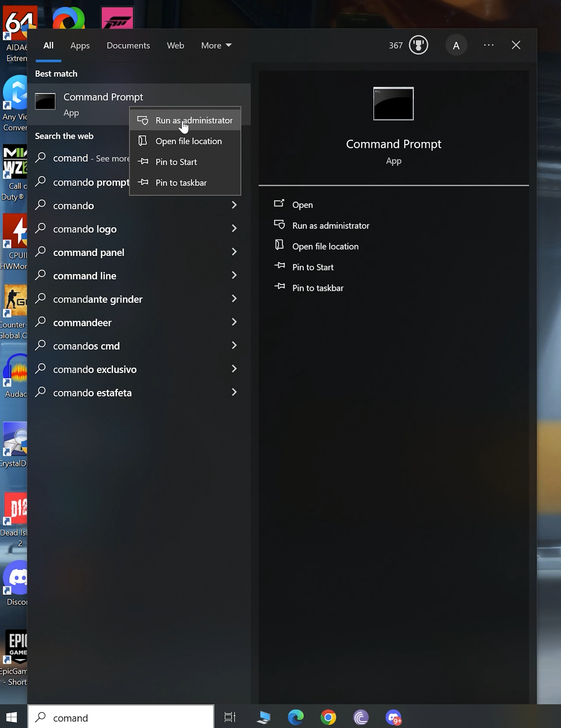This screenshot has height=728, width=561.
Task: Open AIDA64 Extreme desktop shortcut
Action: pos(15,33)
